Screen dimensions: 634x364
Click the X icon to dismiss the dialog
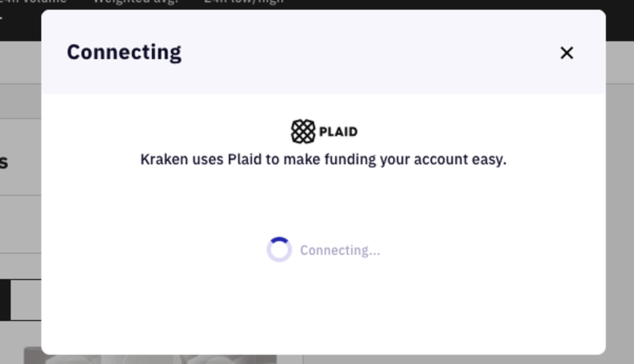point(567,53)
